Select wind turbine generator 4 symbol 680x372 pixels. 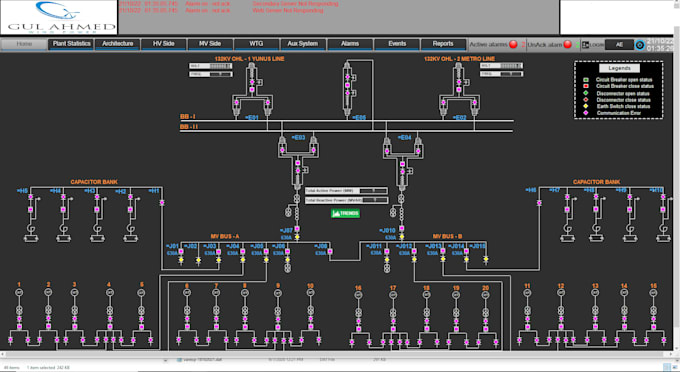[x=110, y=293]
